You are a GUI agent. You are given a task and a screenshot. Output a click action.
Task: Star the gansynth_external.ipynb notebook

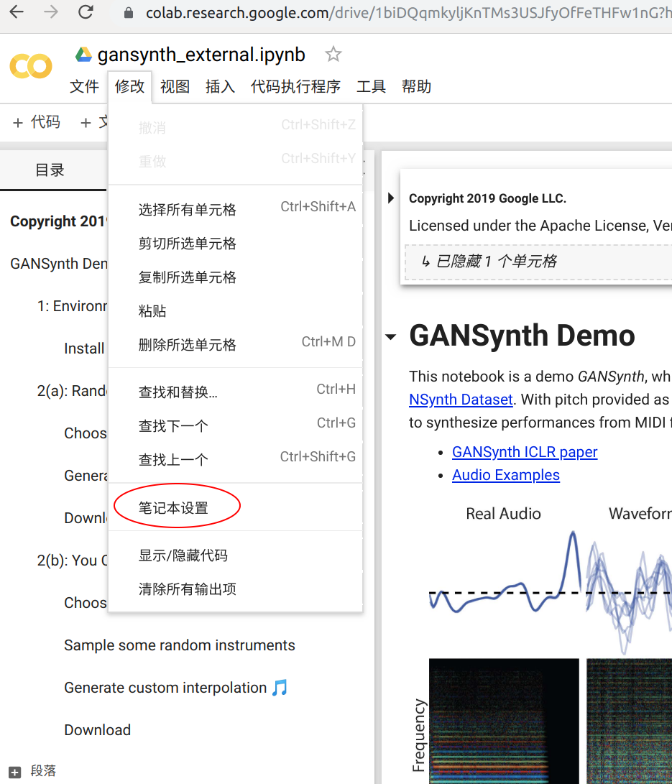(x=333, y=55)
